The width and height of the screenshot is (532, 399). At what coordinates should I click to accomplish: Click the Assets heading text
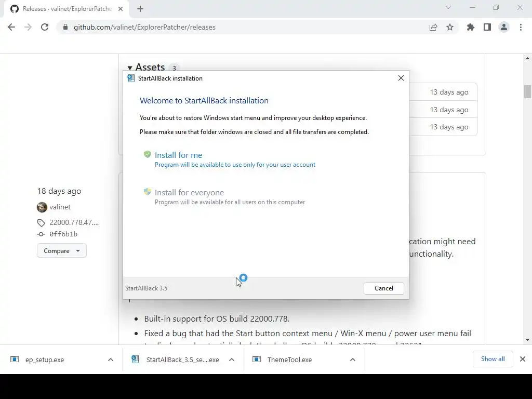pyautogui.click(x=150, y=67)
